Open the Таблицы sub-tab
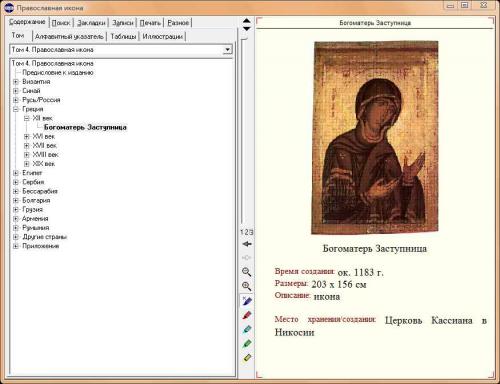 pyautogui.click(x=123, y=37)
